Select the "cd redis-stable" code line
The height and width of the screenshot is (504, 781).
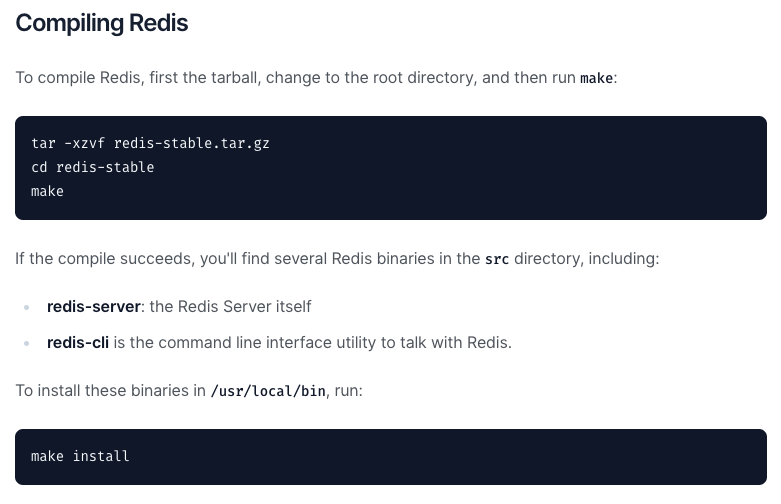click(92, 167)
